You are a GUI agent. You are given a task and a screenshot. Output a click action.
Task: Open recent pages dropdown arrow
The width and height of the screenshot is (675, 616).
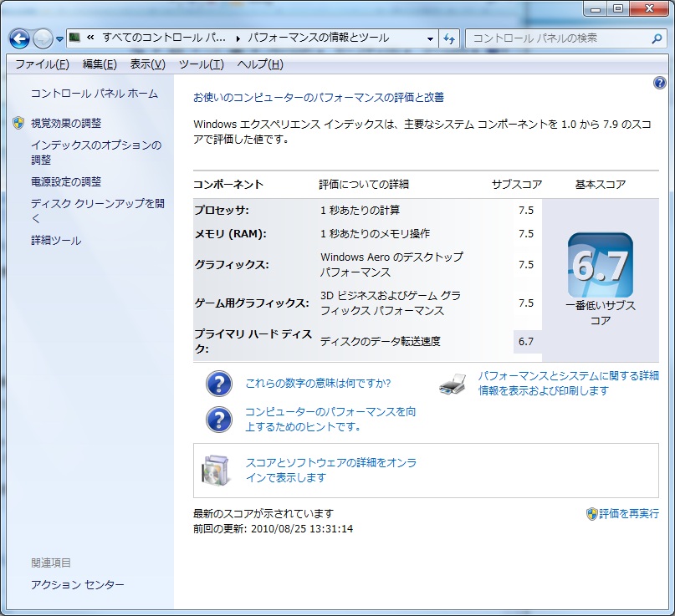60,39
